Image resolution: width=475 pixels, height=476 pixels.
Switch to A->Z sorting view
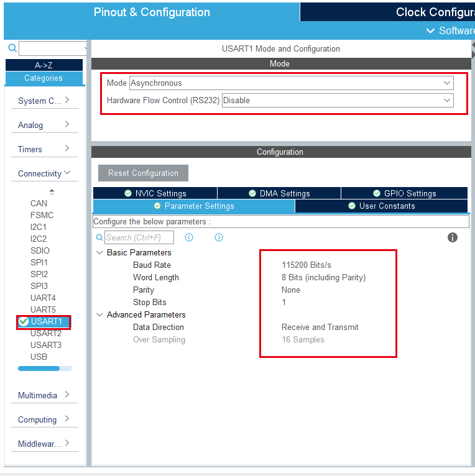(44, 65)
